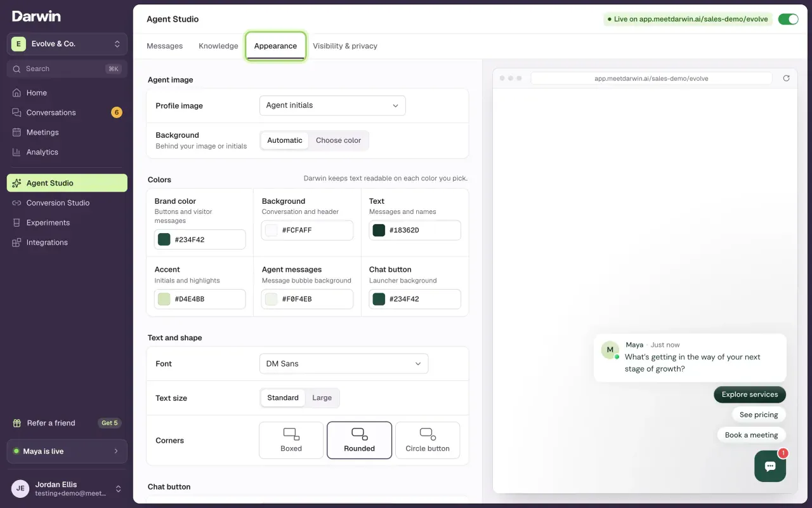
Task: Open the Evolve & Co. workspace switcher
Action: [67, 44]
